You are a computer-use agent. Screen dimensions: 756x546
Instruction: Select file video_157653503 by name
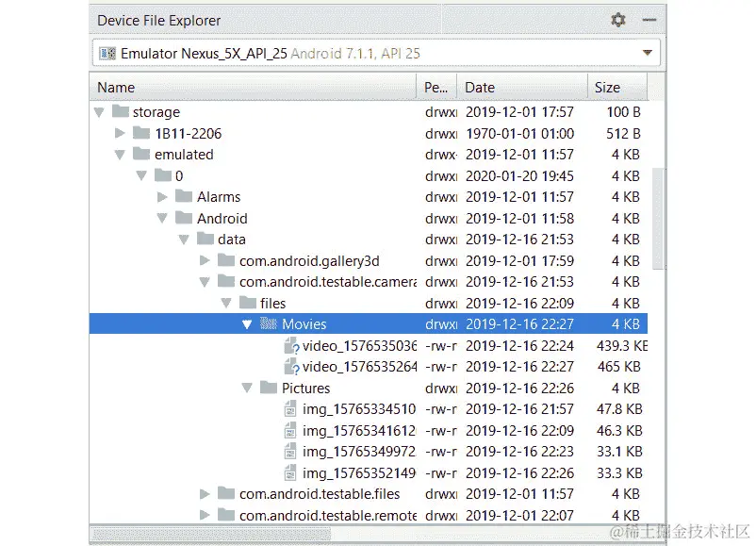360,346
